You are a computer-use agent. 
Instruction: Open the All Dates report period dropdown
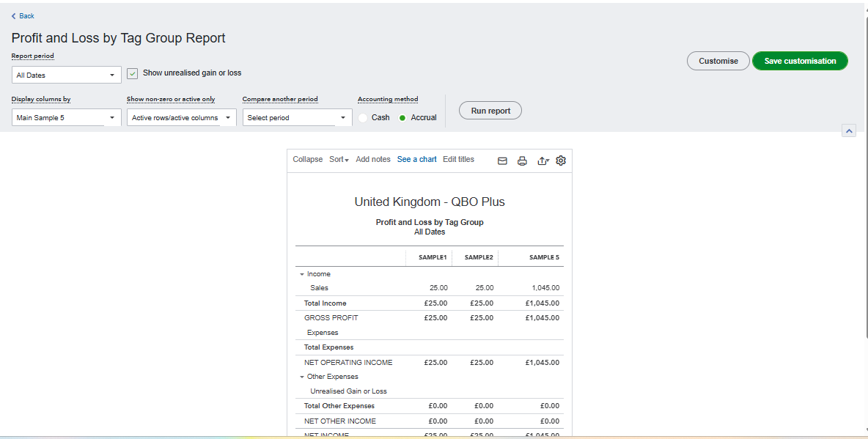(67, 75)
